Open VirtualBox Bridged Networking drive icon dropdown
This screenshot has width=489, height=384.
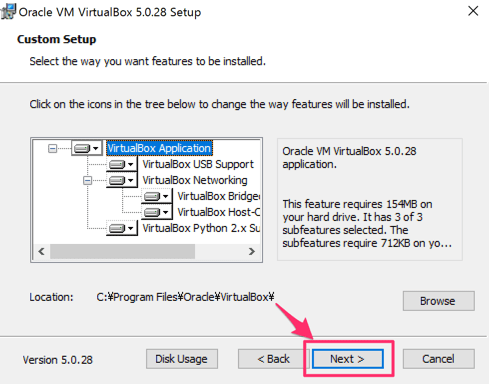[156, 196]
